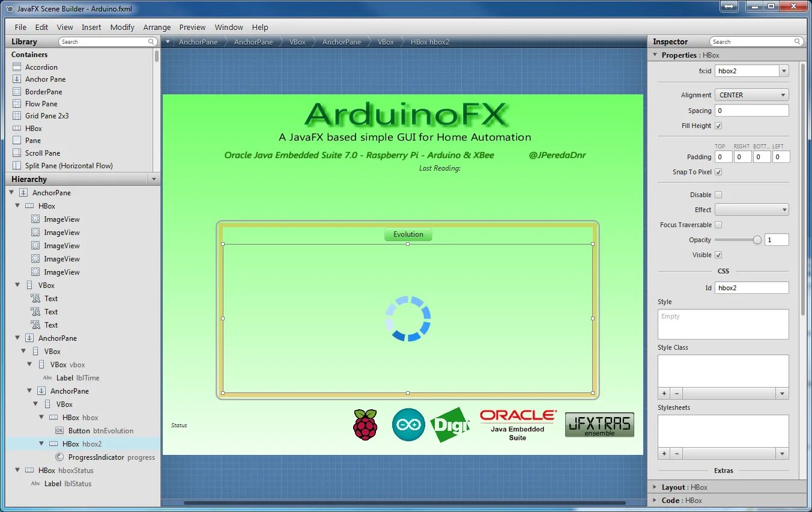
Task: Click the Style text area showing Empty
Action: tap(723, 325)
